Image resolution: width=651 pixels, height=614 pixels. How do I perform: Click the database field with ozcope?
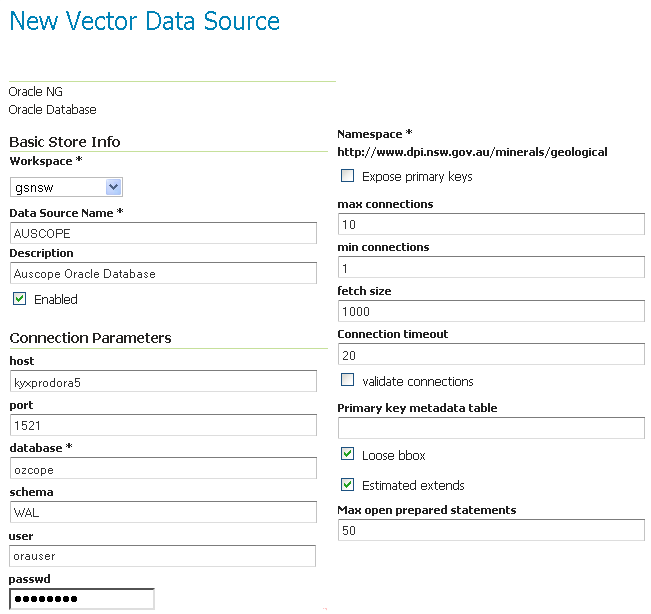click(163, 468)
